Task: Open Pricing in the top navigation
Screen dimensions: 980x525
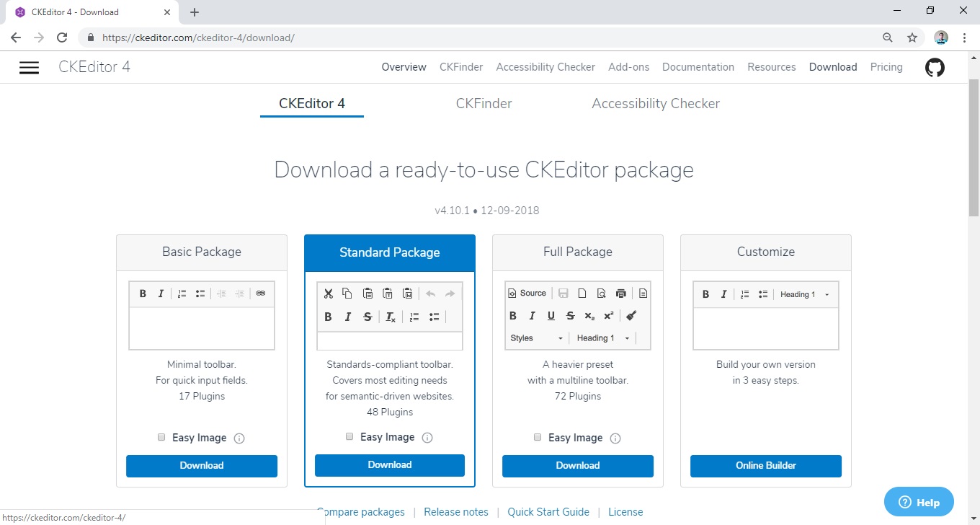Action: click(x=886, y=67)
